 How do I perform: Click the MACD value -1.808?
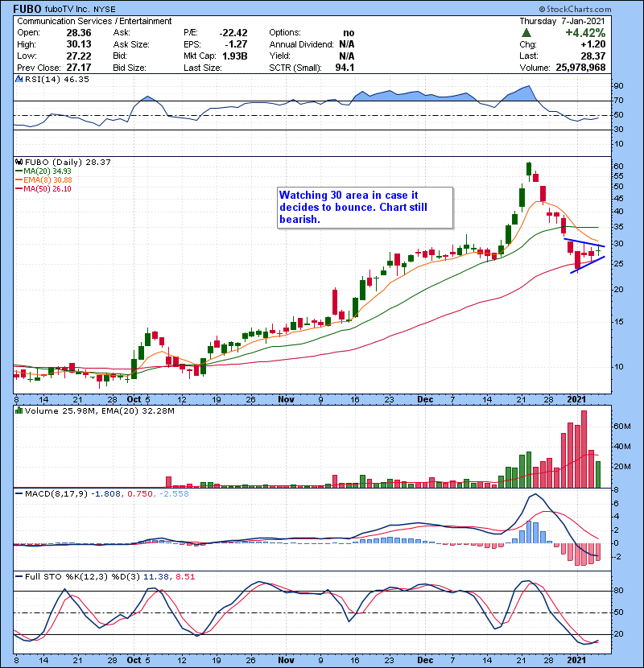tap(105, 494)
